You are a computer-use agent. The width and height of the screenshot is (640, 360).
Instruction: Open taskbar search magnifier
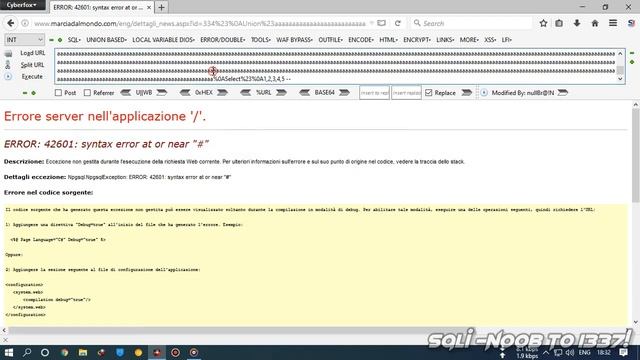coord(27,352)
